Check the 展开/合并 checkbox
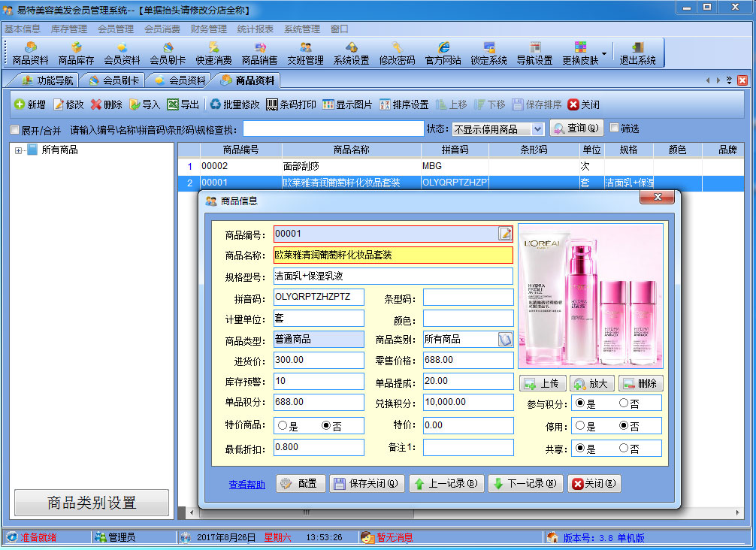Viewport: 756px width, 550px height. (15, 130)
